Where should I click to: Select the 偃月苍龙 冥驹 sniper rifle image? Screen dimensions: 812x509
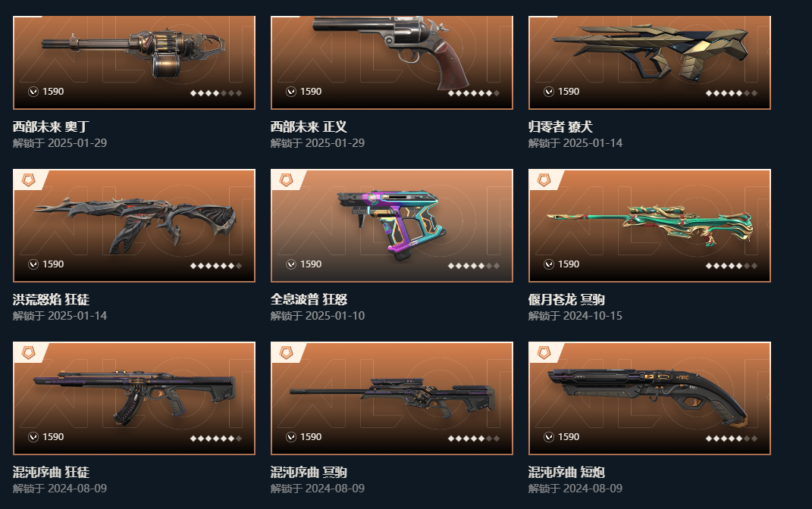coord(650,225)
